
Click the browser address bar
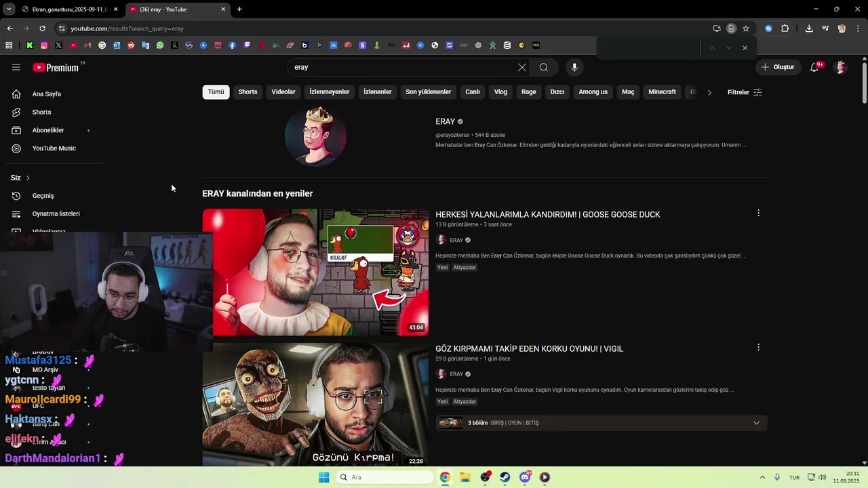[x=380, y=28]
